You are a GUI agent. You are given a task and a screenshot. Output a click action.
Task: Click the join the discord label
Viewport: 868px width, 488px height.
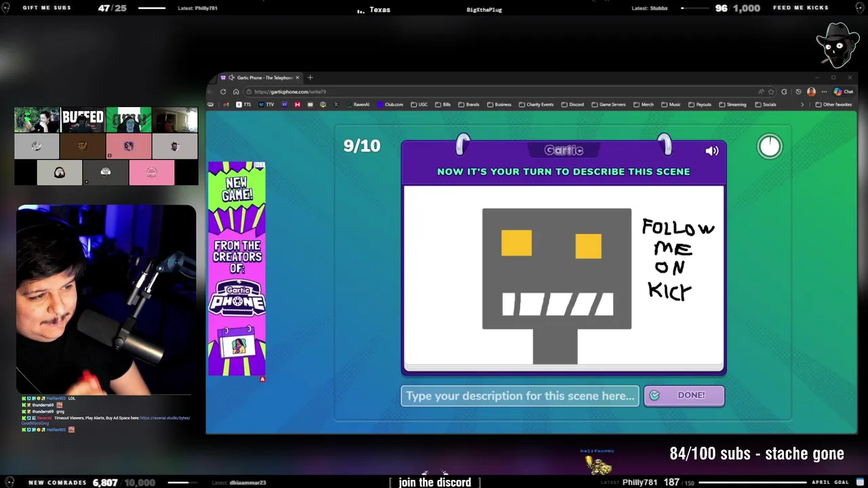tap(435, 482)
